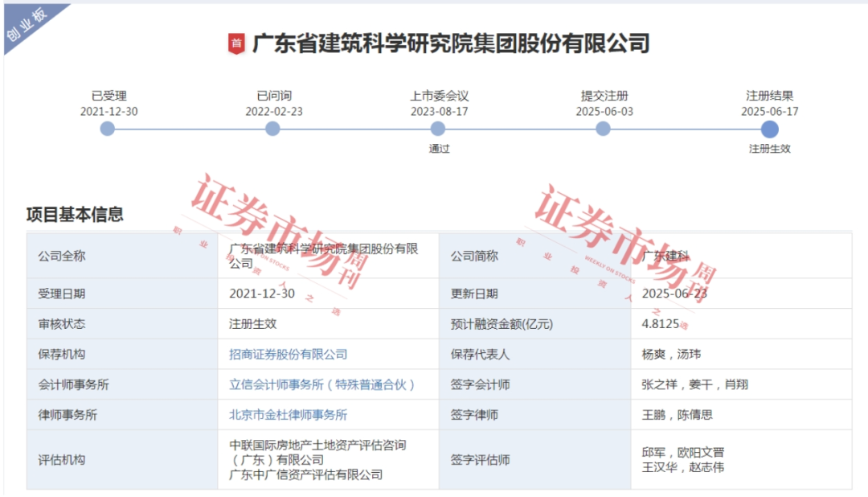Select the 已受理 timeline dot
Screen dimensions: 868x497
tap(107, 127)
